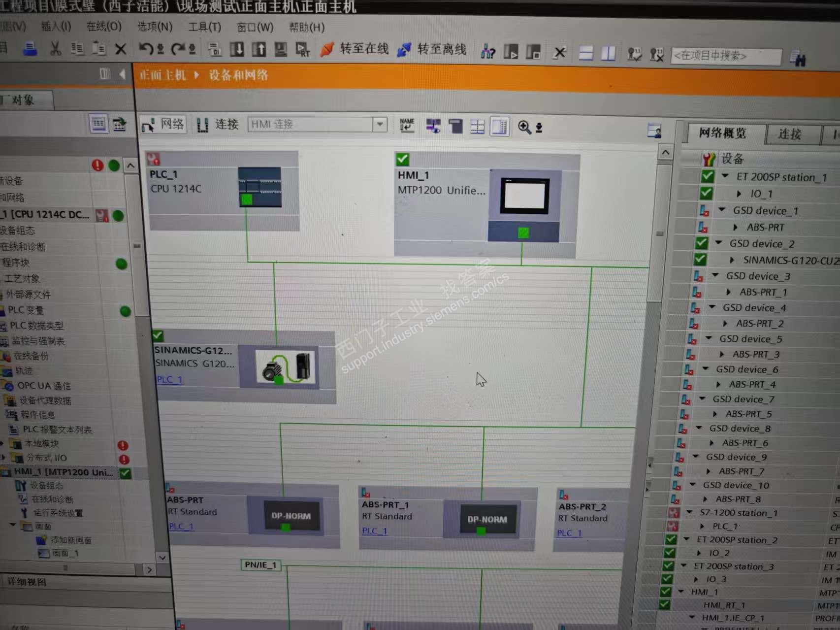Open the 窗口(W) menu
The image size is (840, 630).
pyautogui.click(x=255, y=28)
